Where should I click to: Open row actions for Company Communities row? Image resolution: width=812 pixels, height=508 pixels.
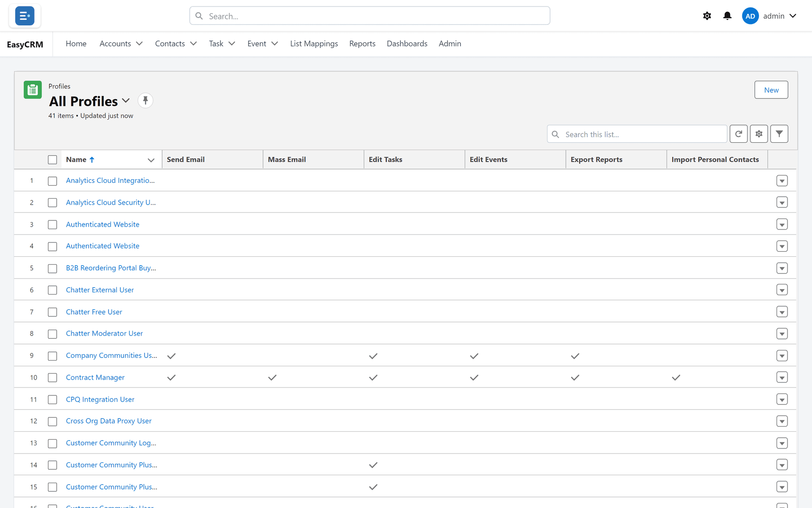(x=782, y=356)
